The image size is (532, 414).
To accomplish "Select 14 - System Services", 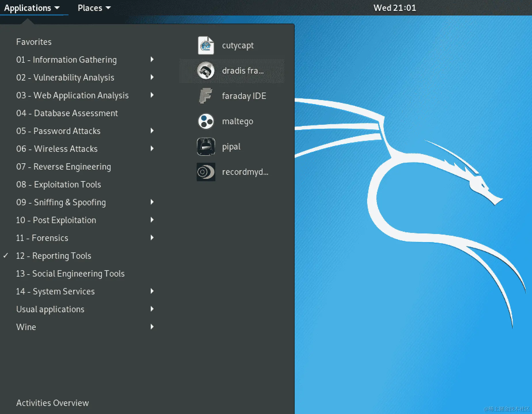I will tap(56, 292).
